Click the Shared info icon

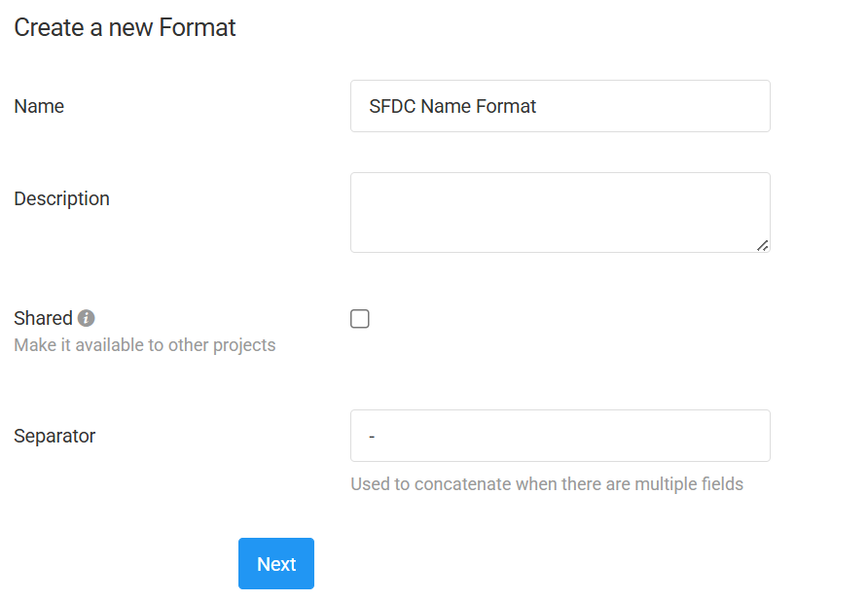point(87,318)
